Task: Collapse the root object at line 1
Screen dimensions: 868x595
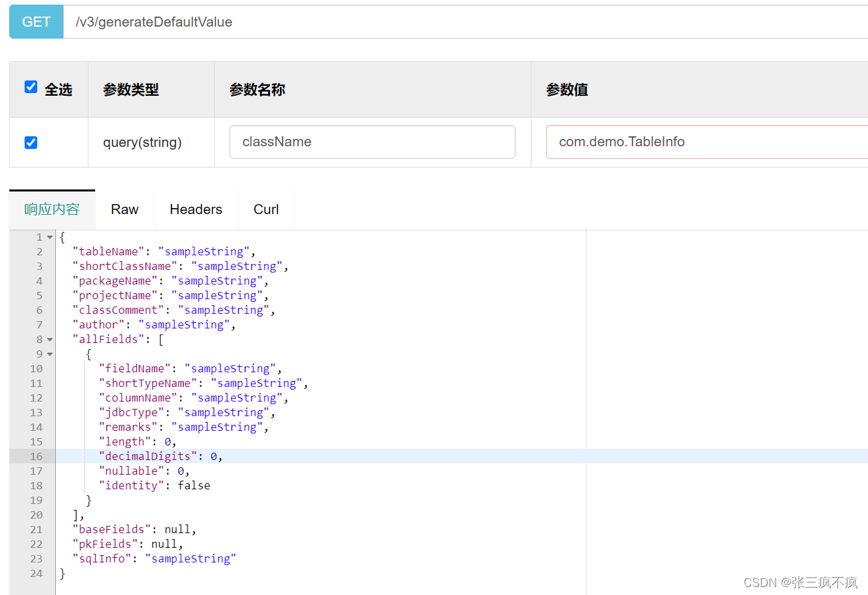Action: pyautogui.click(x=50, y=237)
